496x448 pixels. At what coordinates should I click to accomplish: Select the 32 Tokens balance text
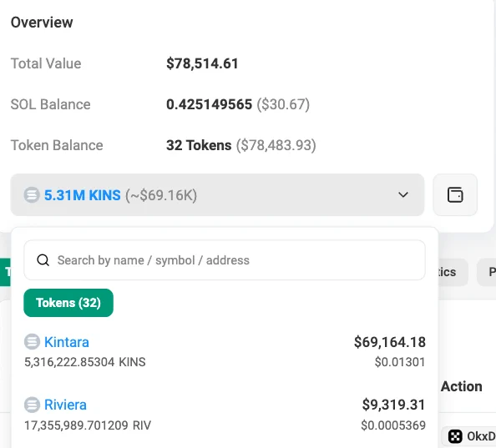coord(199,145)
